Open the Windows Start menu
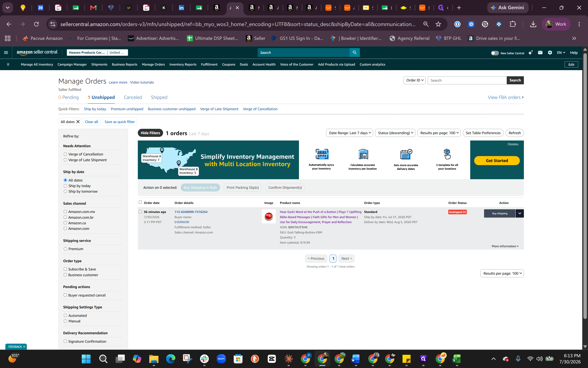 click(x=86, y=359)
